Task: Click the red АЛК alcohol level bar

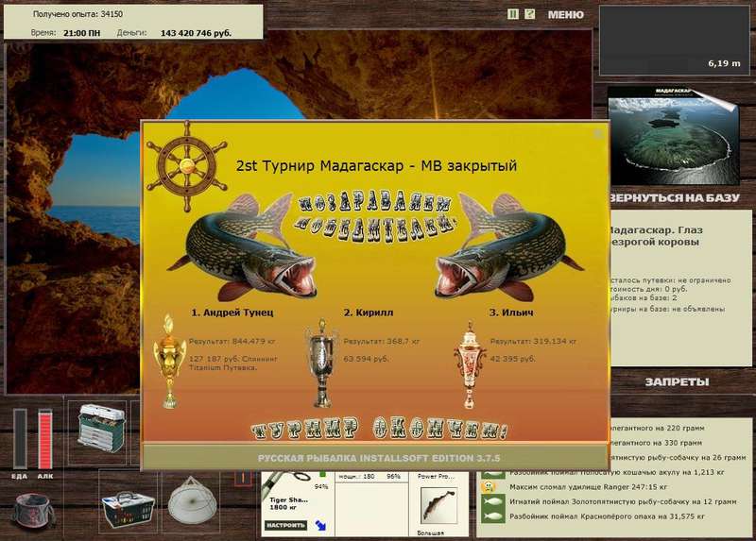Action: 44,439
